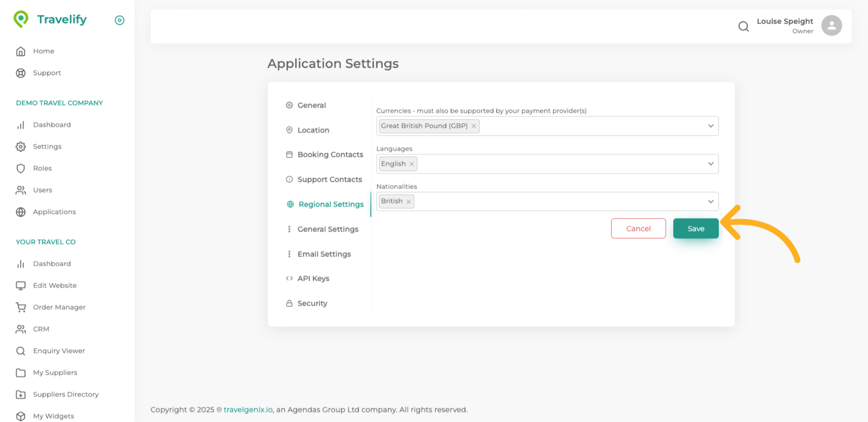Save the regional settings
The width and height of the screenshot is (868, 422).
pyautogui.click(x=695, y=228)
